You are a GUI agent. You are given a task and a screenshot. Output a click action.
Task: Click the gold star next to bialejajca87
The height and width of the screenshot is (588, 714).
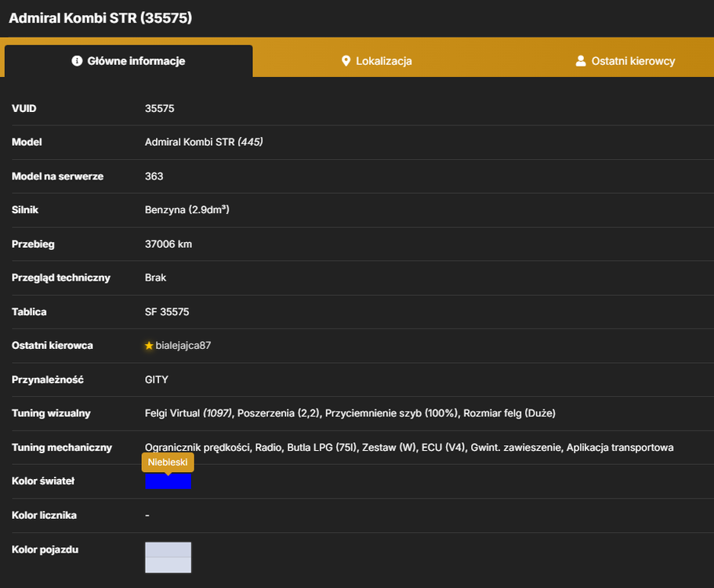(x=149, y=346)
